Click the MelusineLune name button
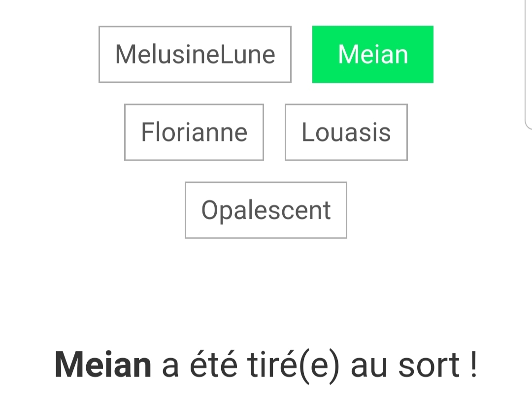Image resolution: width=532 pixels, height=408 pixels. [195, 54]
